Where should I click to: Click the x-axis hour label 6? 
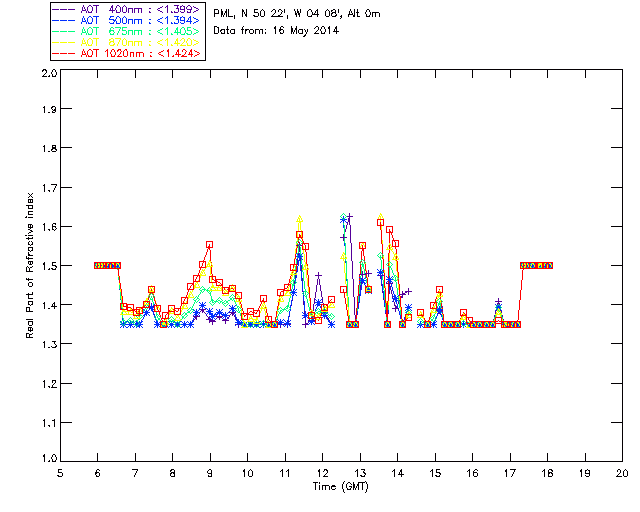(x=98, y=473)
